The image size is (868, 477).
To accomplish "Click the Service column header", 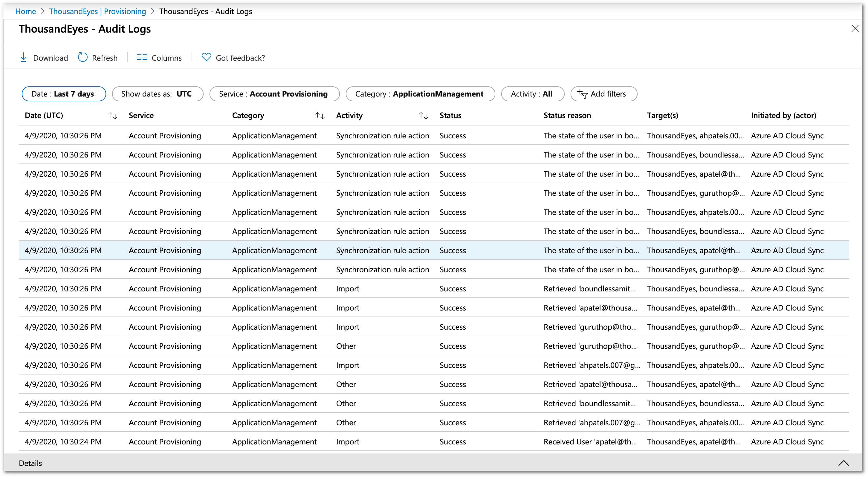I will pos(141,116).
